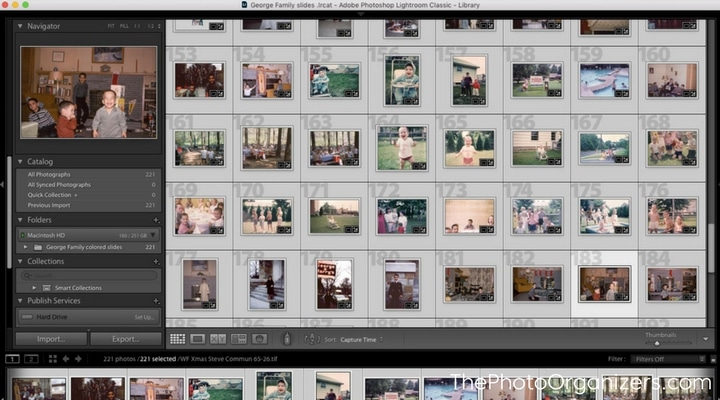Add collection with Collections plus icon
The image size is (720, 400).
(x=156, y=261)
